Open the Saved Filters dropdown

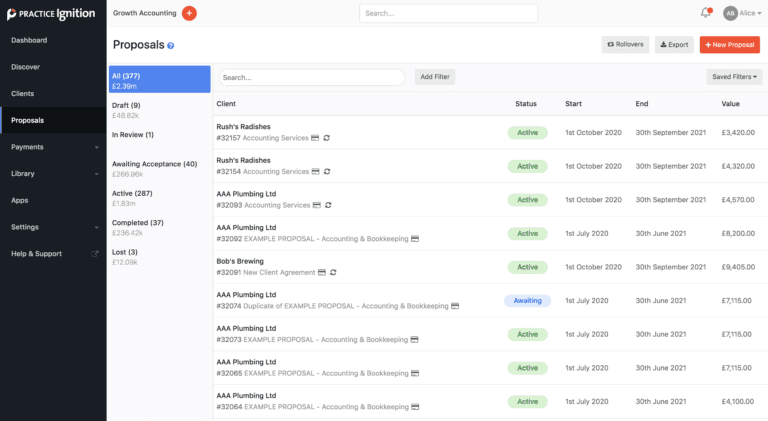734,77
